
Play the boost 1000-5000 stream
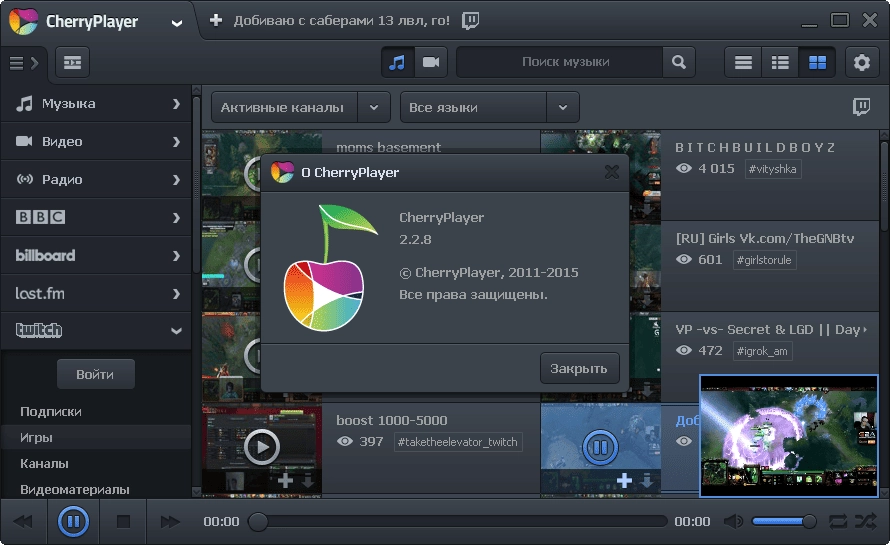pyautogui.click(x=262, y=447)
